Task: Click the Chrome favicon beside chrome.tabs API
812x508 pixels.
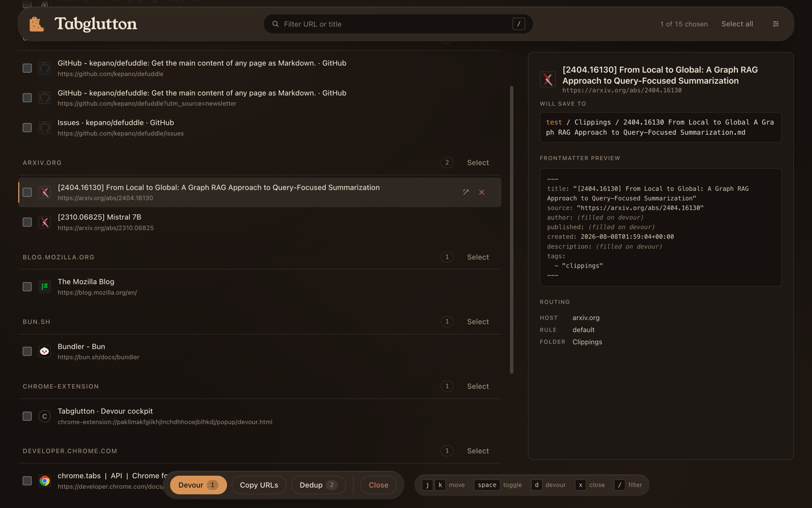Action: click(x=45, y=481)
